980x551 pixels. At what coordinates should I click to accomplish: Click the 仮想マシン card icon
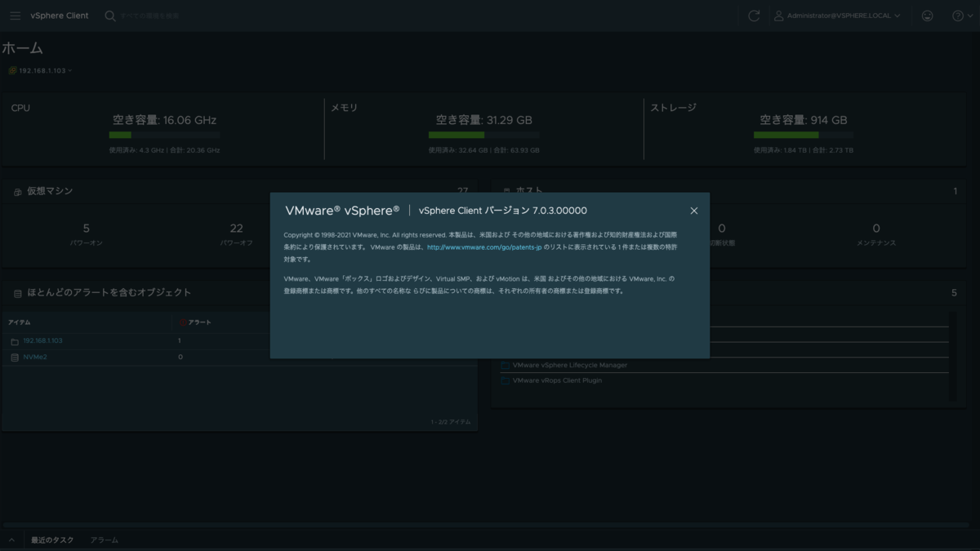[17, 192]
